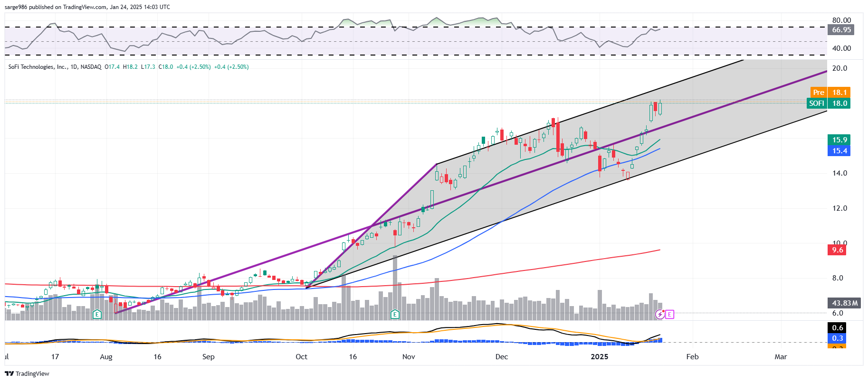Click the 2025 label on time axis
This screenshot has height=382, width=868.
click(599, 357)
